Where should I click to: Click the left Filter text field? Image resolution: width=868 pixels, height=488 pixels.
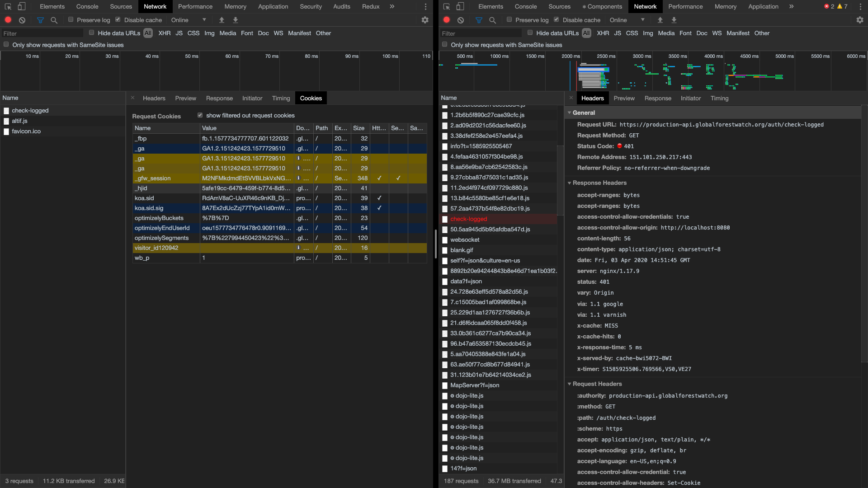pos(42,33)
